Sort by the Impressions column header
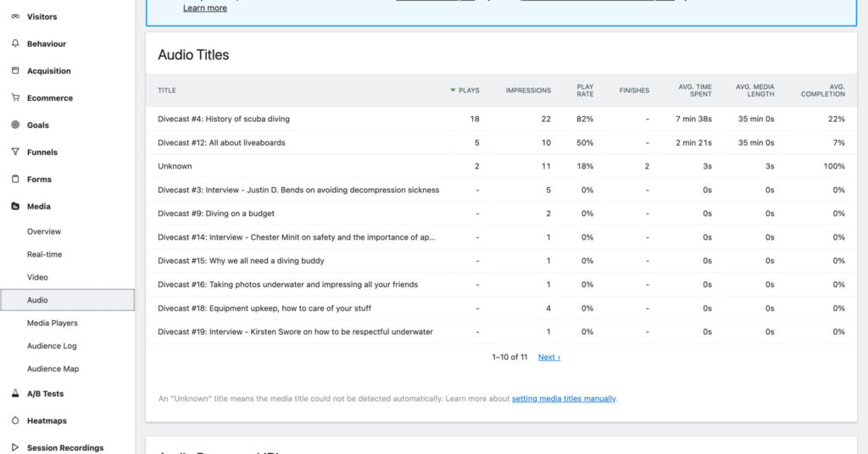868x454 pixels. (528, 91)
